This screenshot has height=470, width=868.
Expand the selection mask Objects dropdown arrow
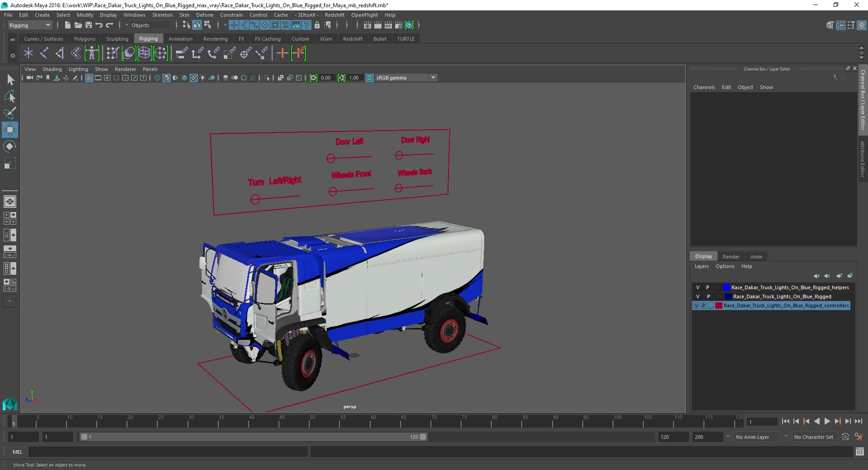[127, 25]
